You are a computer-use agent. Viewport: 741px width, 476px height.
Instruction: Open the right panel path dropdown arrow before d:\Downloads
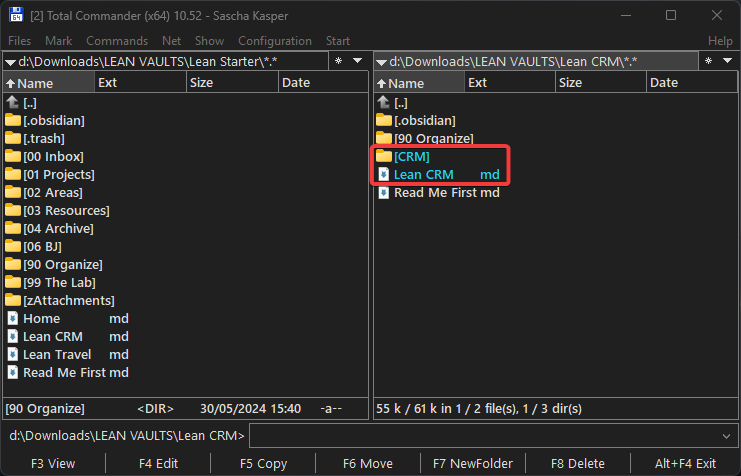coord(381,62)
